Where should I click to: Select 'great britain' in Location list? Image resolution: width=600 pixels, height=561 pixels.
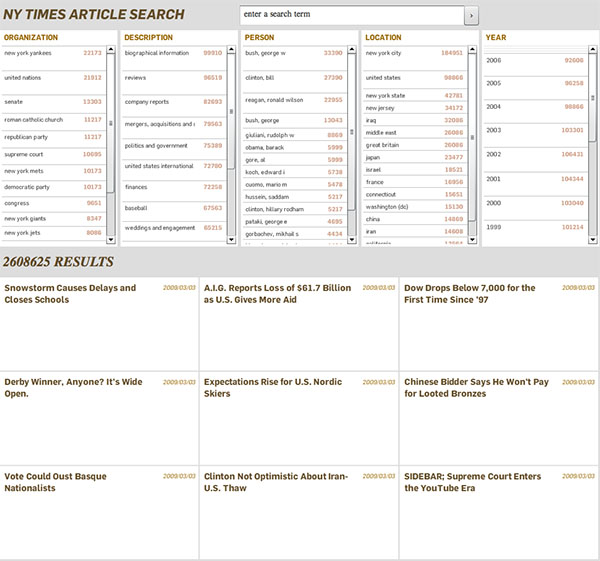[382, 144]
